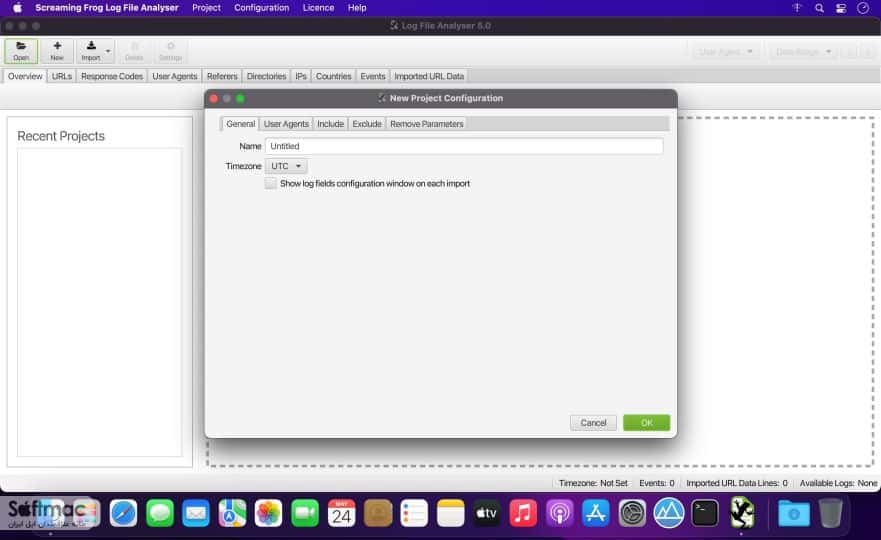881x540 pixels.
Task: Click the Timezone: Not Set status text
Action: coord(593,483)
